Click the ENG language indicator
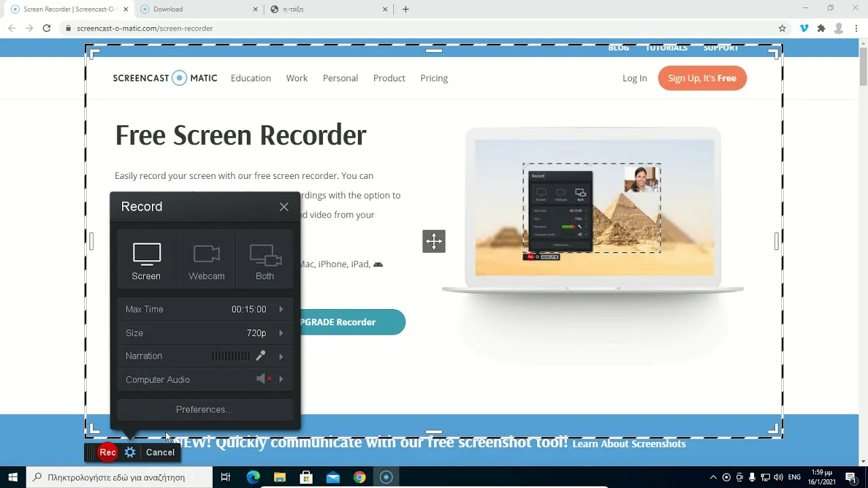Viewport: 868px width, 488px height. (x=794, y=477)
